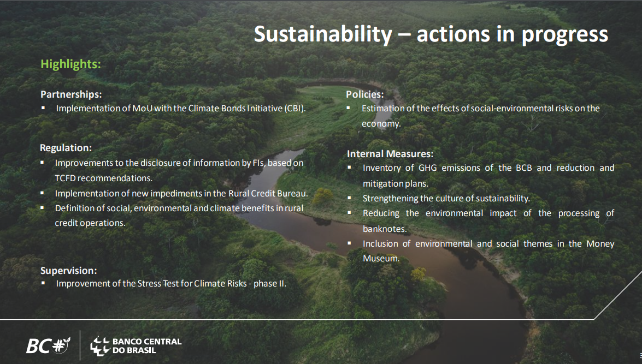Select the slide title Sustainability – actions in progress

pos(431,34)
